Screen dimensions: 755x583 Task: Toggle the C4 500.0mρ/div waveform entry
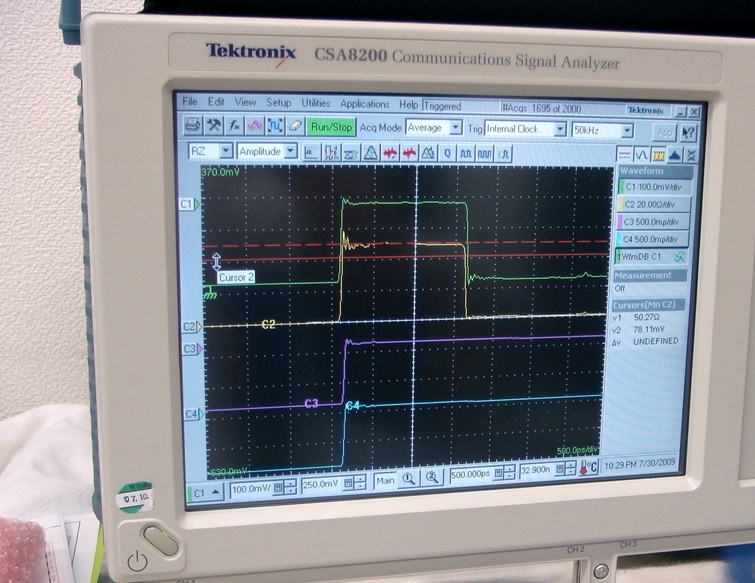click(652, 239)
